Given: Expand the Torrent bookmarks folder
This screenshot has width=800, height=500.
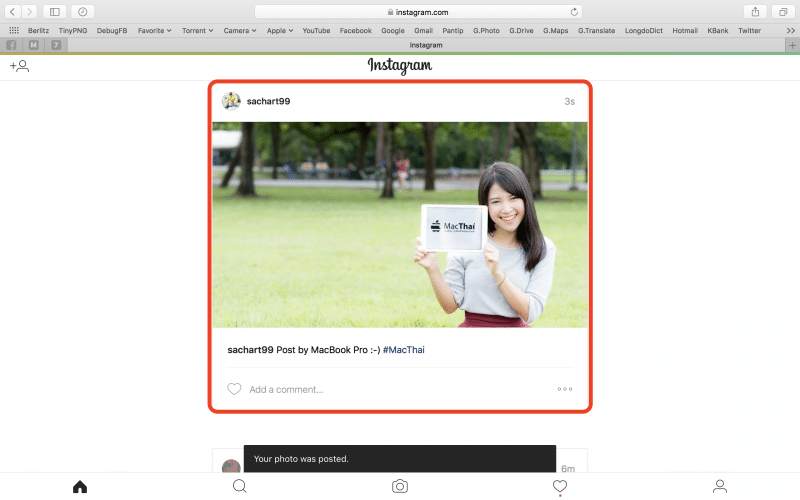Looking at the screenshot, I should point(197,31).
